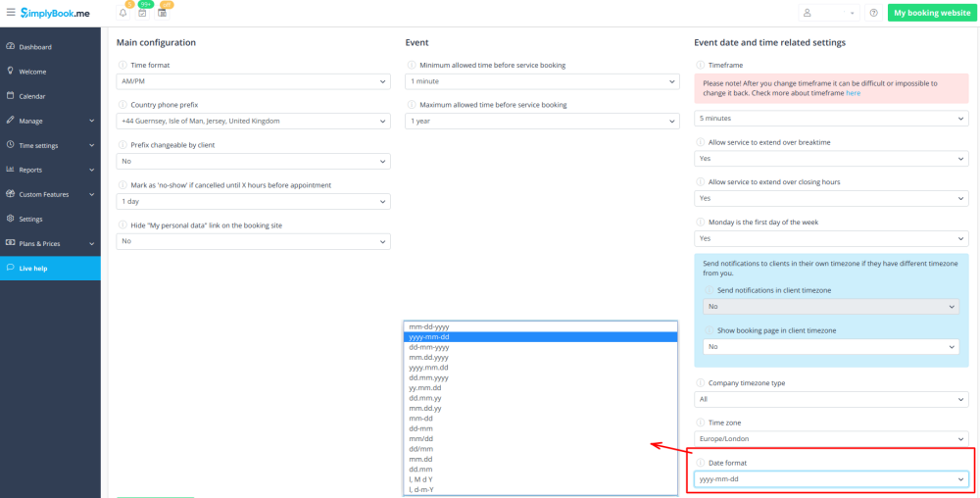
Task: Click the hamburger menu icon beside the logo
Action: pos(11,13)
